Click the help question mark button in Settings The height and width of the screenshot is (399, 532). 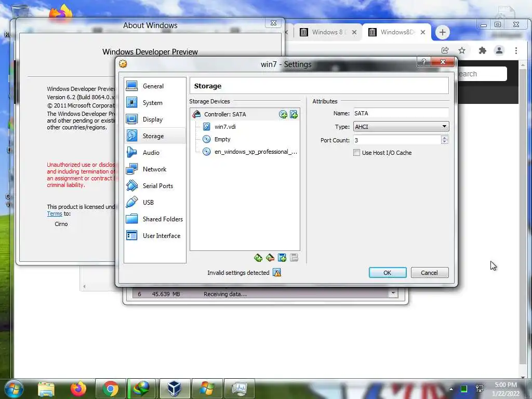[x=424, y=62]
